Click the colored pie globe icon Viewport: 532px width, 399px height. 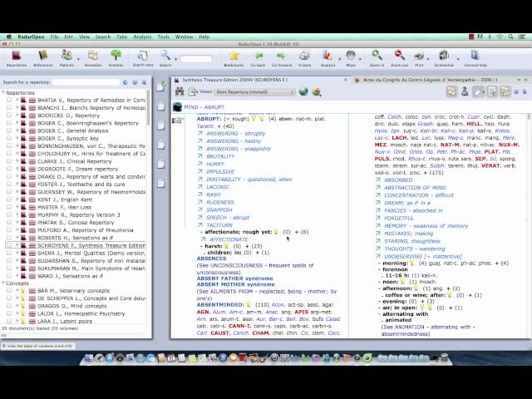316,91
